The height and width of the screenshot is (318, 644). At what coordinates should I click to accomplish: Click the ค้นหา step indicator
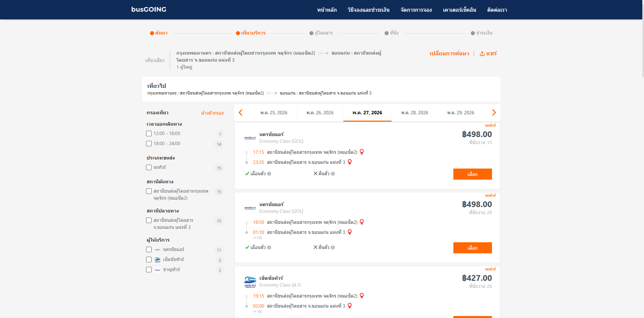pos(159,33)
